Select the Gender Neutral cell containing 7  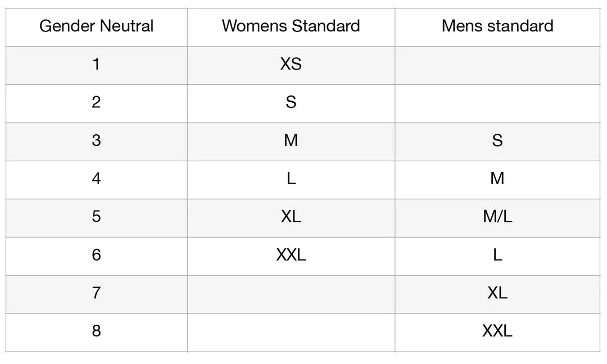click(x=96, y=293)
